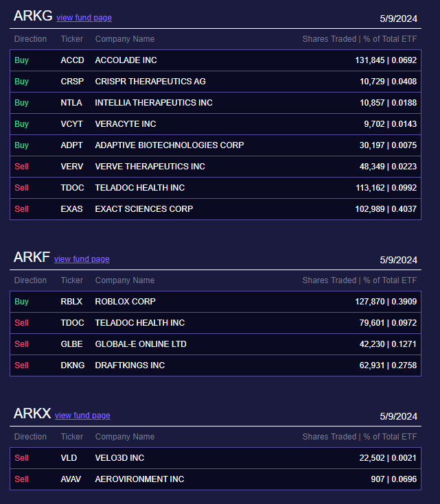Click ADAPTIVE BIOTECHNOLOGIES CORP company name
This screenshot has width=440, height=504.
(x=170, y=145)
